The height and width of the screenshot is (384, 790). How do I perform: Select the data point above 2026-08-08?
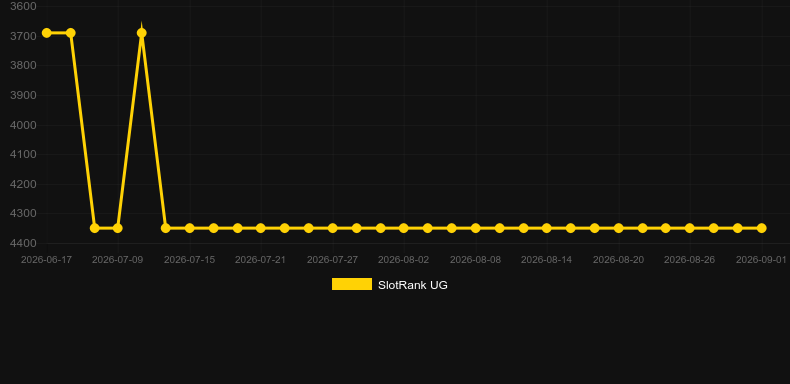[476, 228]
